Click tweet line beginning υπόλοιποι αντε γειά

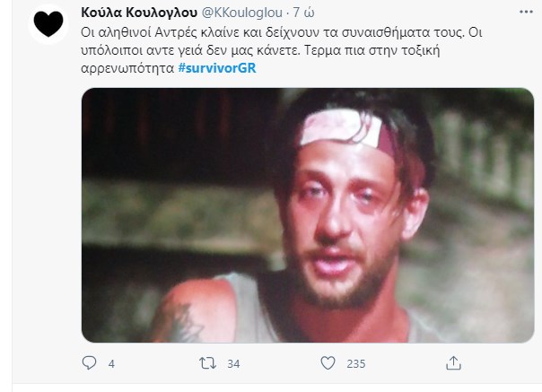point(260,50)
